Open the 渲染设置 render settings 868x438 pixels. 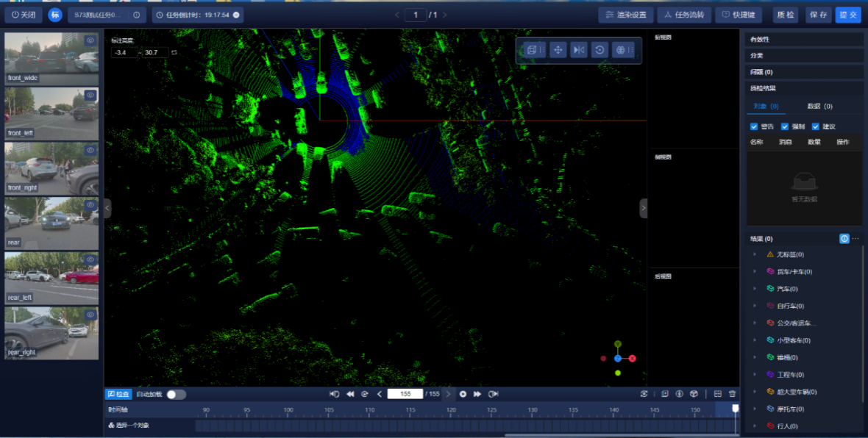click(x=625, y=15)
